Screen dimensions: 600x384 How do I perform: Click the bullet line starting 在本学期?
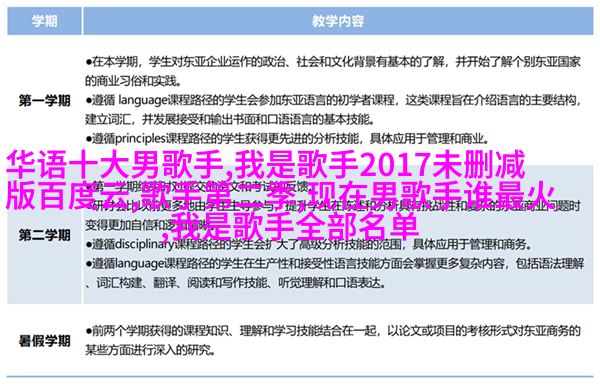click(333, 62)
